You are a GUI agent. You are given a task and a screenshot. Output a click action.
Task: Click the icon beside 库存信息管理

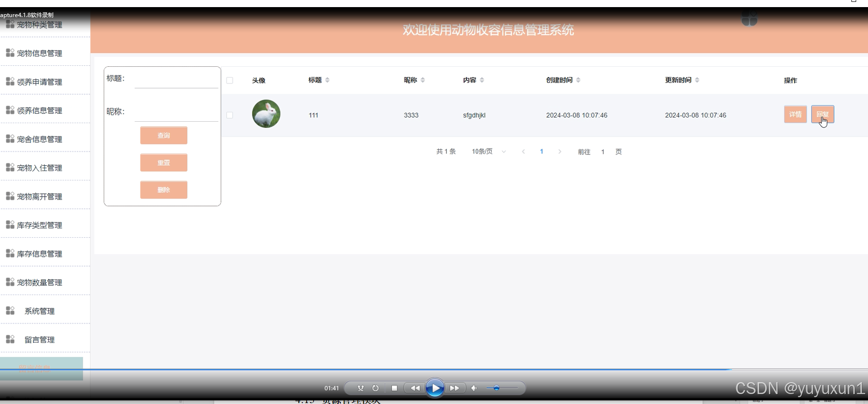click(10, 253)
